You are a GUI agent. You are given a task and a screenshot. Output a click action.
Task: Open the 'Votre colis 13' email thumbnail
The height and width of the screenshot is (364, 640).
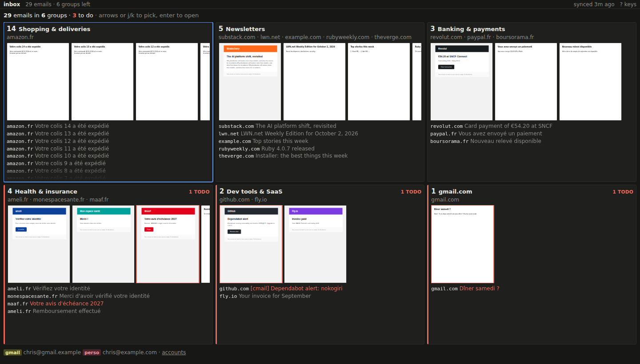pyautogui.click(x=102, y=82)
